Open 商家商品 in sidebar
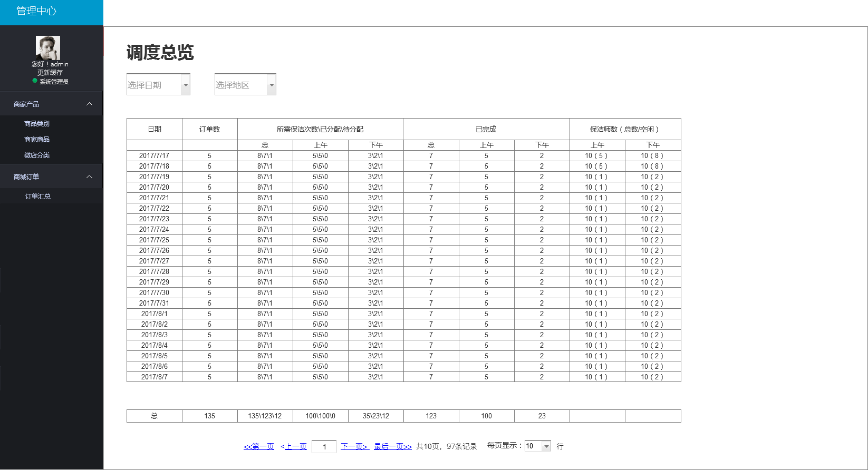 point(37,140)
